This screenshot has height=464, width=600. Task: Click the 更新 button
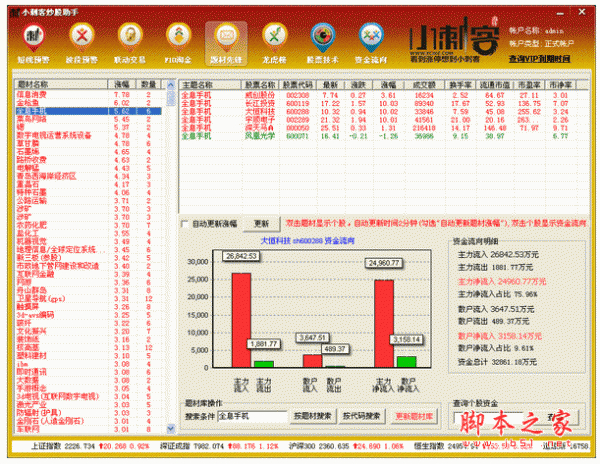[261, 223]
